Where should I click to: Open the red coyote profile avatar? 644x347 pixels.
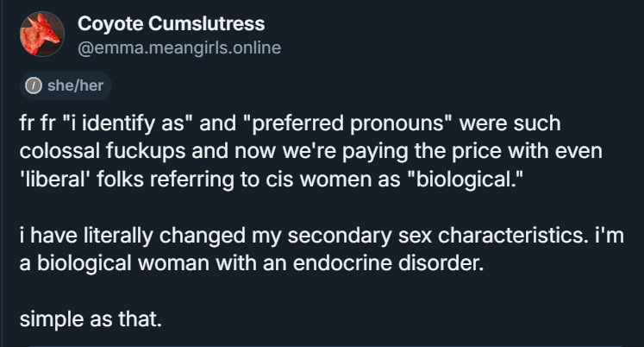[42, 34]
